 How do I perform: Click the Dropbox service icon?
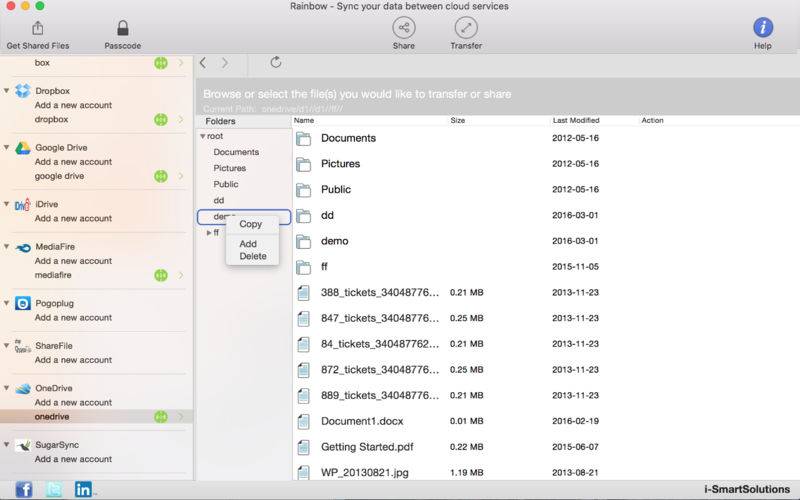(x=22, y=90)
